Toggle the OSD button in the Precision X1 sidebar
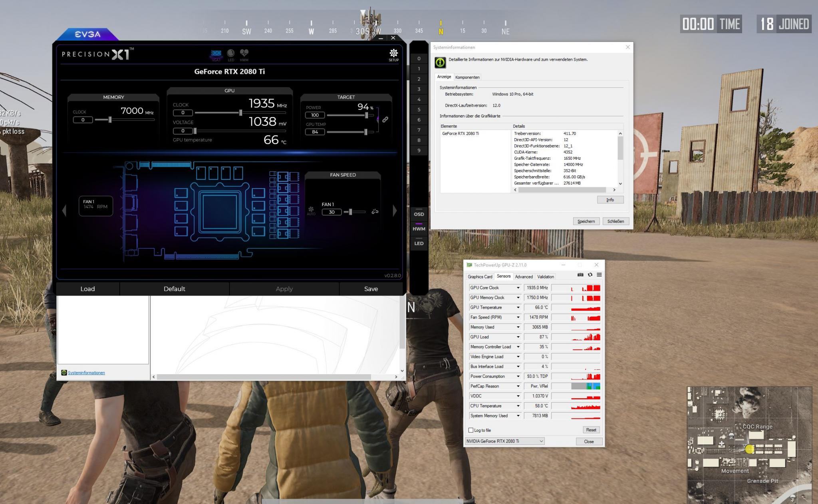Image resolution: width=818 pixels, height=504 pixels. pyautogui.click(x=419, y=214)
